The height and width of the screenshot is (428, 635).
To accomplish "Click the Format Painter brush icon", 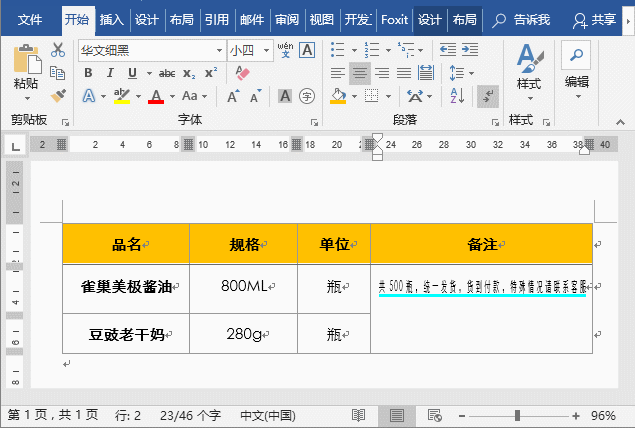I will click(58, 96).
